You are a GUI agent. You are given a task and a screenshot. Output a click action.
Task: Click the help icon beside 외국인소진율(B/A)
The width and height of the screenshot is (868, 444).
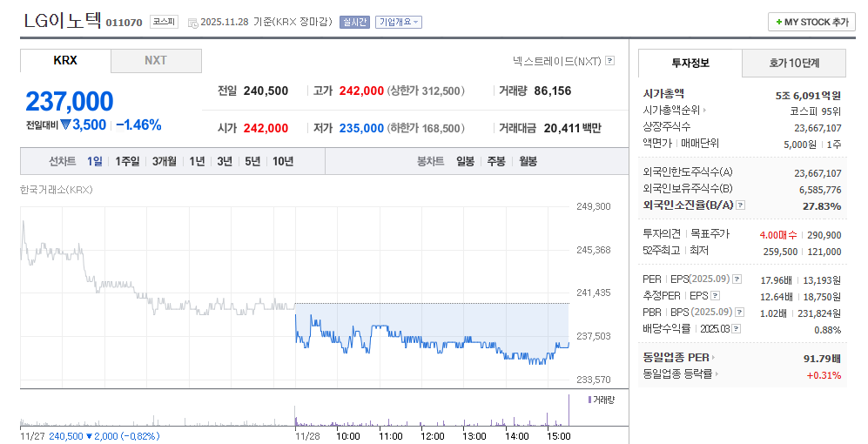click(741, 205)
